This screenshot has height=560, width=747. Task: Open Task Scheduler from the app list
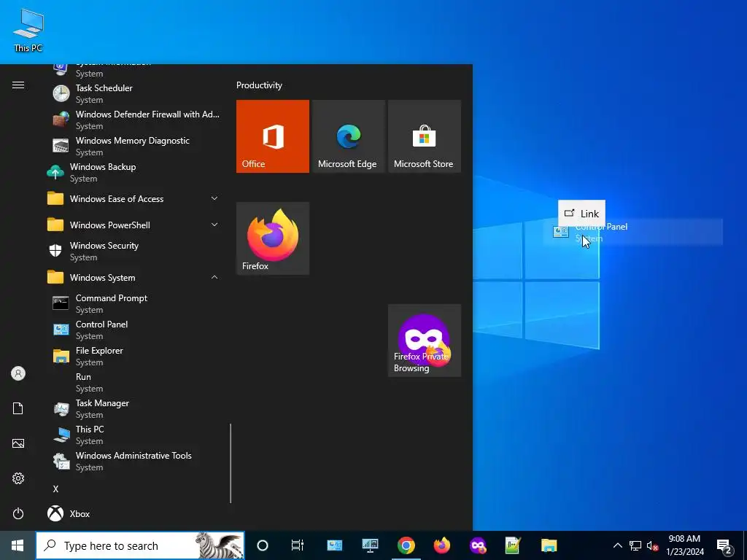coord(134,93)
